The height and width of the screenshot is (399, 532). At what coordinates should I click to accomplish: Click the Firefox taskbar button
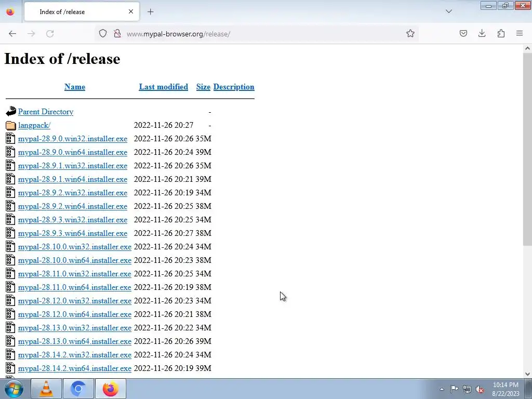point(111,389)
